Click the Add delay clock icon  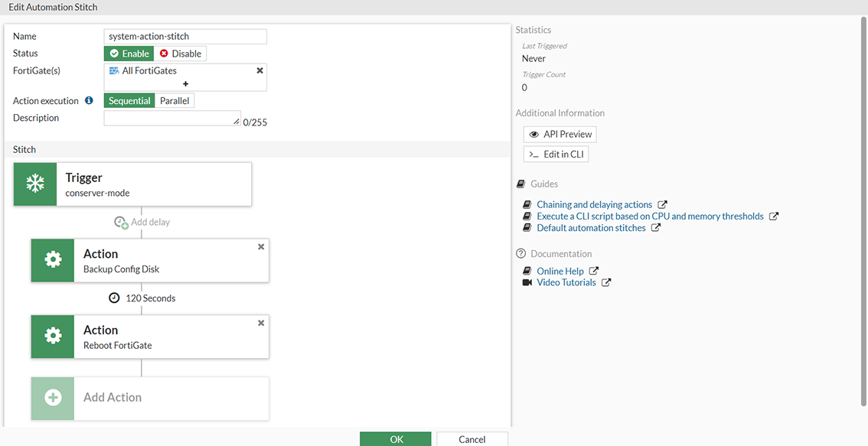point(121,223)
